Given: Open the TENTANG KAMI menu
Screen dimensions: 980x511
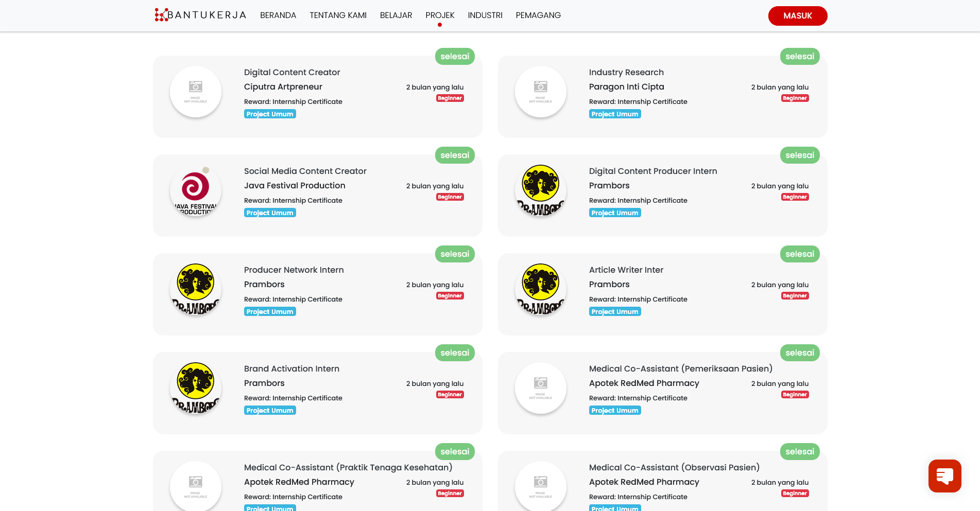Looking at the screenshot, I should coord(338,15).
